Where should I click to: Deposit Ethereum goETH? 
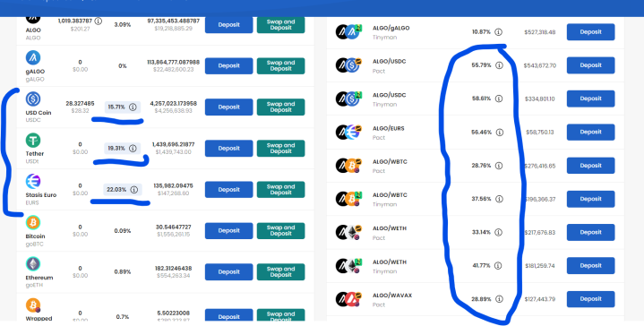point(228,271)
